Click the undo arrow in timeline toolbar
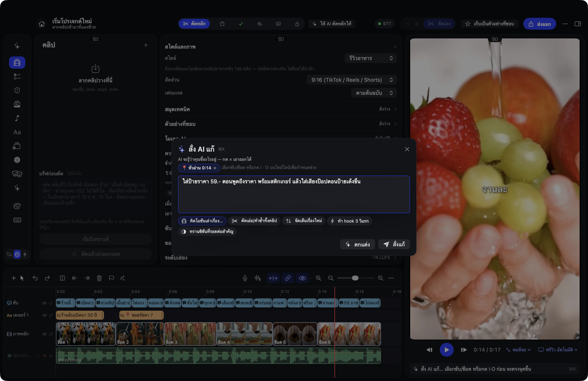 [35, 278]
